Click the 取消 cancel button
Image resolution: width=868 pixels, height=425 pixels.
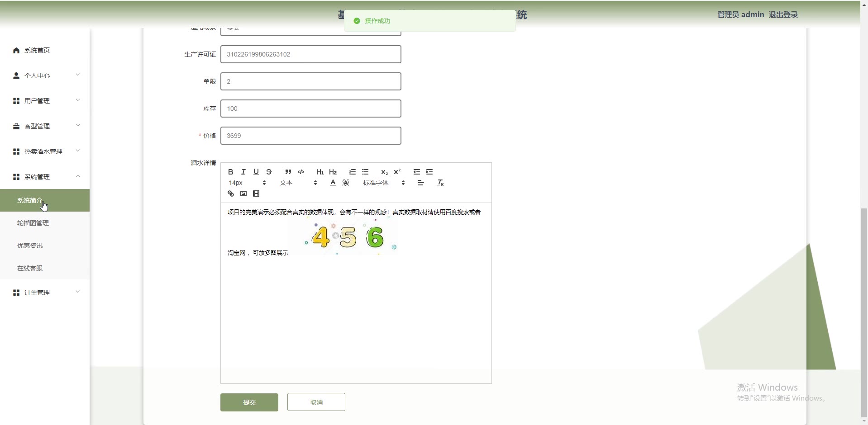[316, 402]
